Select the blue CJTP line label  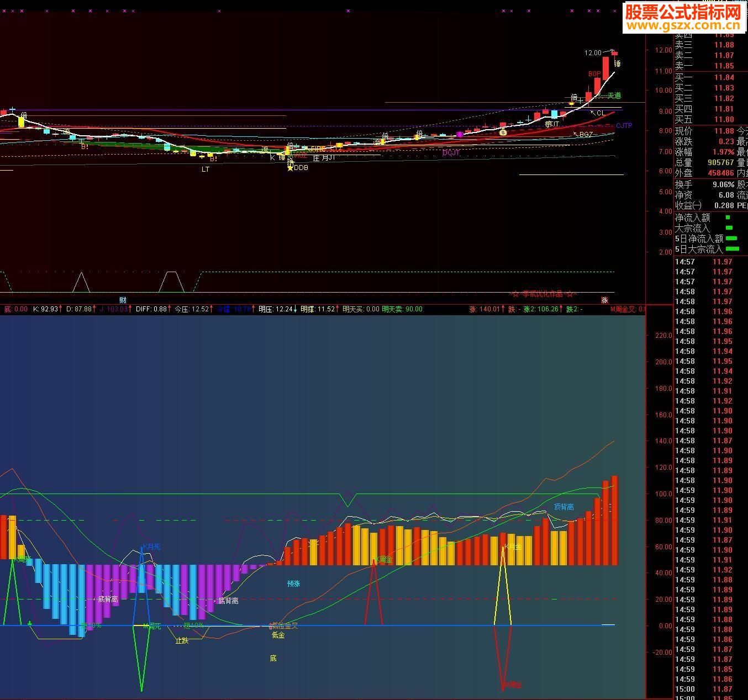[x=624, y=126]
